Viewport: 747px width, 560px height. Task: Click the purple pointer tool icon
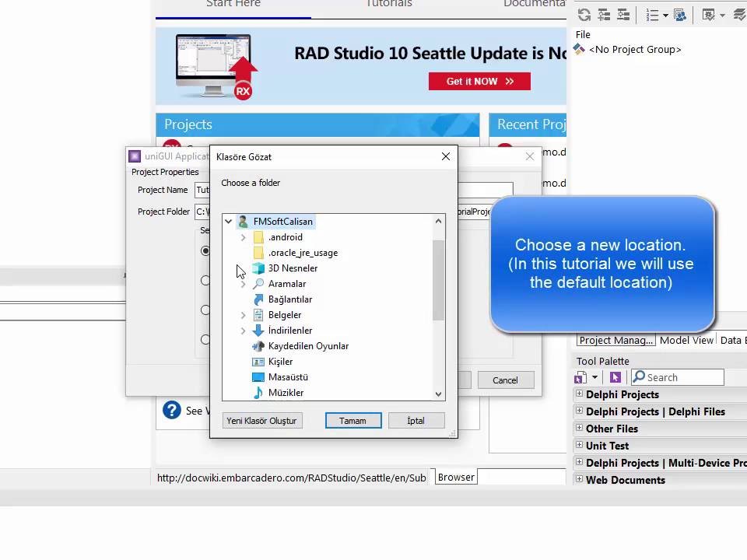point(615,378)
